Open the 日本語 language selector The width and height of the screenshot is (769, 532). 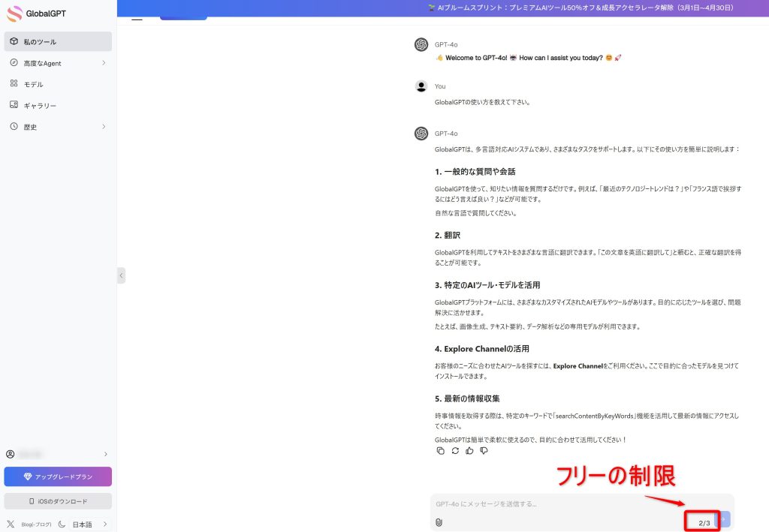(x=89, y=524)
